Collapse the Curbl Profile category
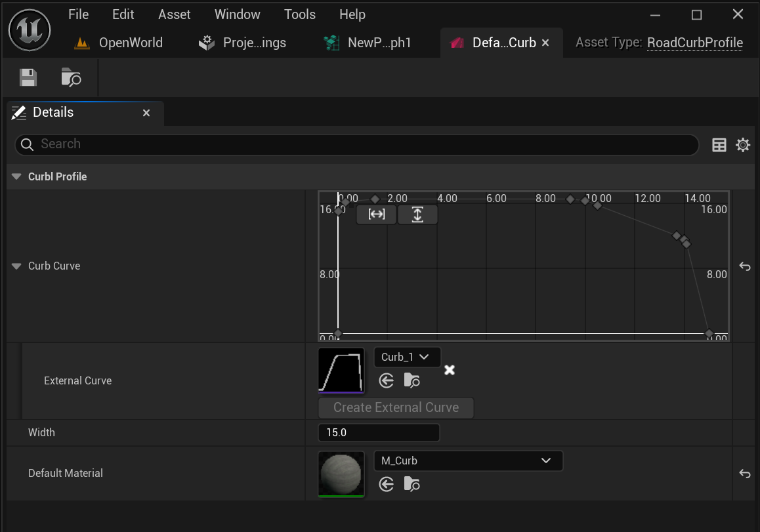The width and height of the screenshot is (760, 532). click(x=16, y=176)
